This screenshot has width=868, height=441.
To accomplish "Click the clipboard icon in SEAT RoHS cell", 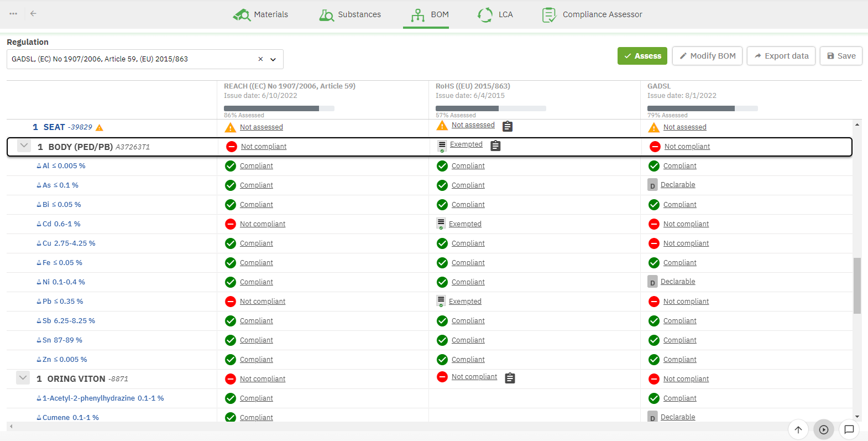I will (x=507, y=127).
